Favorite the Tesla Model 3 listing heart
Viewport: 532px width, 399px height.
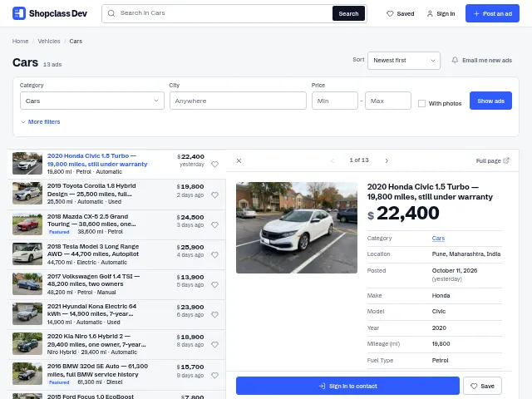pyautogui.click(x=214, y=255)
